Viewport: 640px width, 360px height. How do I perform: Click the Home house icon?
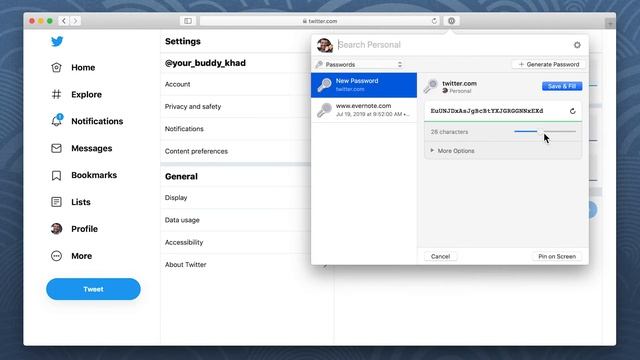tap(56, 67)
